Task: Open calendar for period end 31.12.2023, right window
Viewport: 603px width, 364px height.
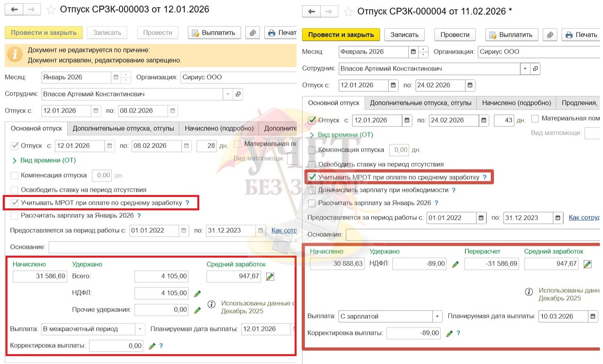Action: tap(558, 218)
